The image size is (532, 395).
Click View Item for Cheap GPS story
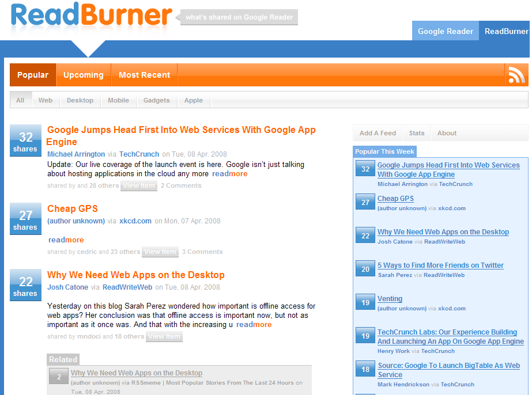click(160, 252)
